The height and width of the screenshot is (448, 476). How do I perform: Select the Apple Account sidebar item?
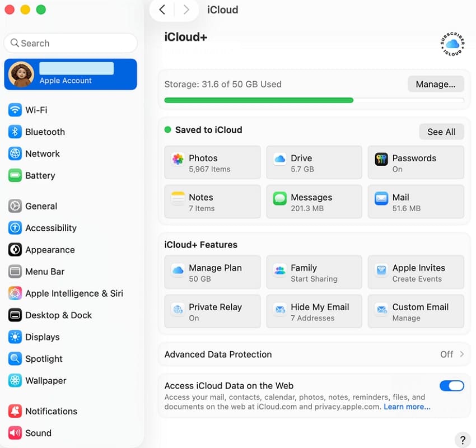(71, 74)
